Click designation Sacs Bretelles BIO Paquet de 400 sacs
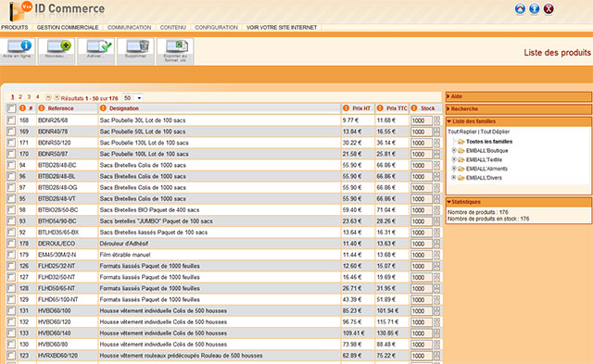Image resolution: width=593 pixels, height=364 pixels. [149, 209]
